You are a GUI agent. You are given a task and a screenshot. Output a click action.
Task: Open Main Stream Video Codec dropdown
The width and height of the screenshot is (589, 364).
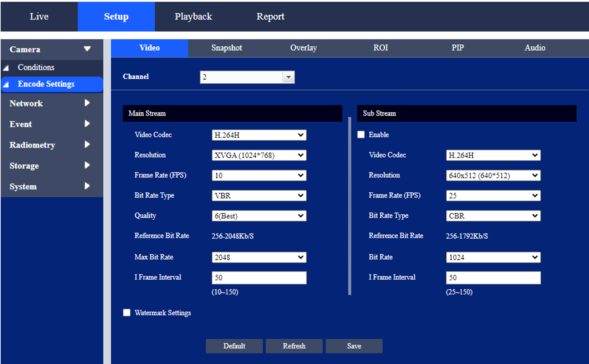[259, 135]
